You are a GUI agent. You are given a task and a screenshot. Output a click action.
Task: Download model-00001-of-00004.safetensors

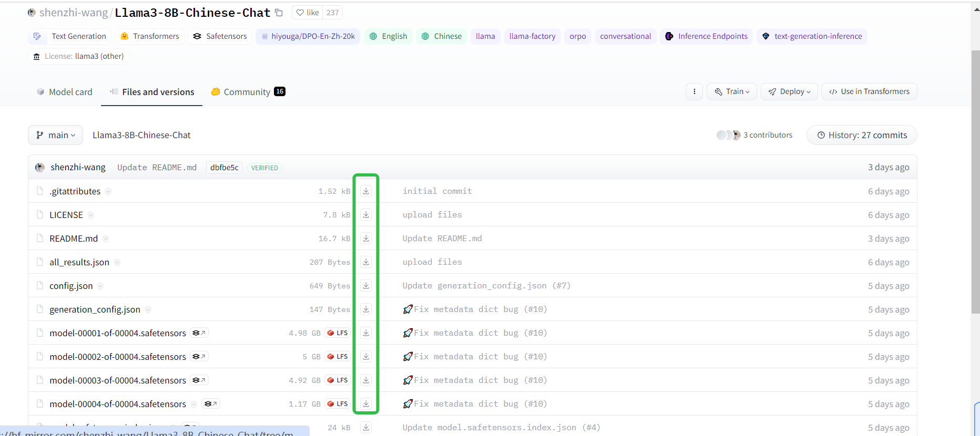(x=366, y=333)
